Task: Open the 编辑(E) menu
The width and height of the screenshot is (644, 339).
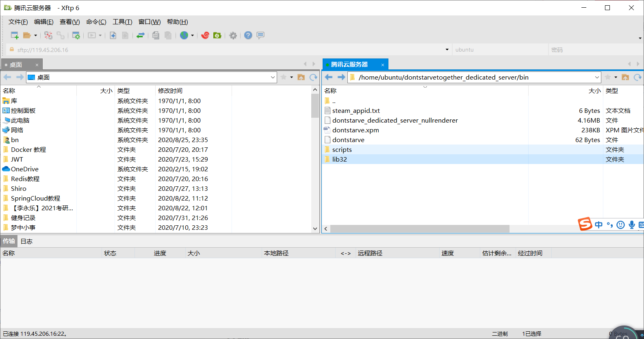Action: click(x=44, y=22)
